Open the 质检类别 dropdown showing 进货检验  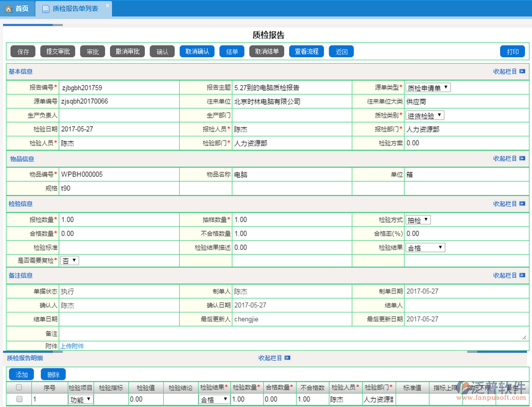click(x=424, y=116)
